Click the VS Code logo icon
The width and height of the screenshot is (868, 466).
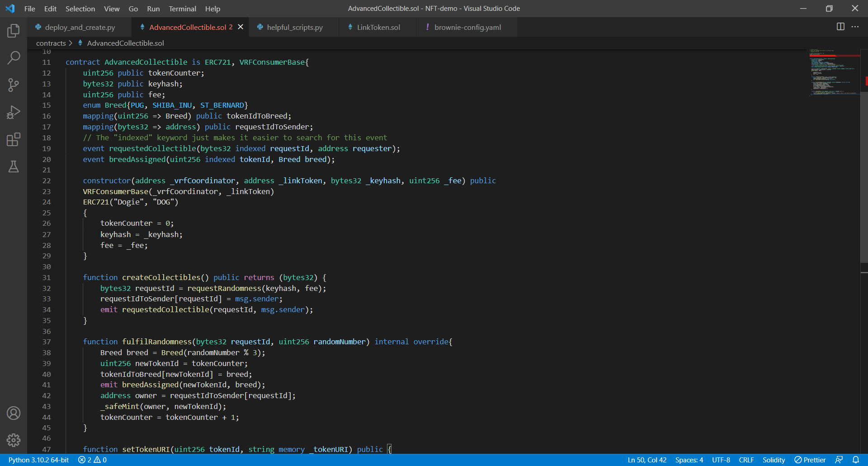10,9
